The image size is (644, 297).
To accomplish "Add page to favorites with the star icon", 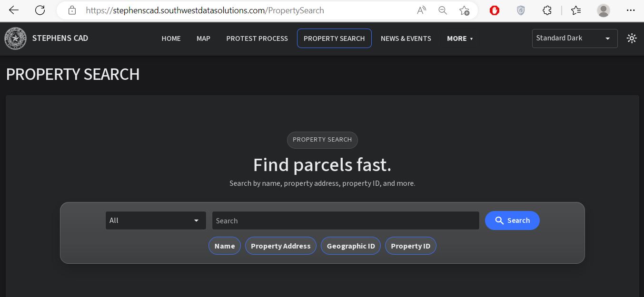I will [x=464, y=10].
